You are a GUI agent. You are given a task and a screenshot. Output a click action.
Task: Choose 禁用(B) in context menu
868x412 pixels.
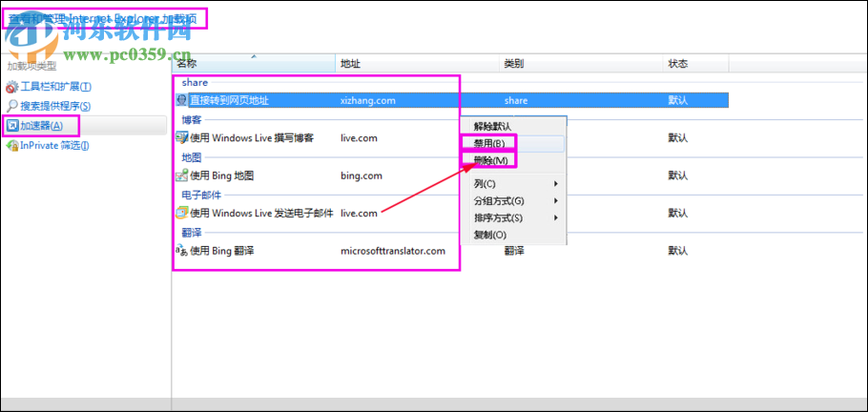489,143
